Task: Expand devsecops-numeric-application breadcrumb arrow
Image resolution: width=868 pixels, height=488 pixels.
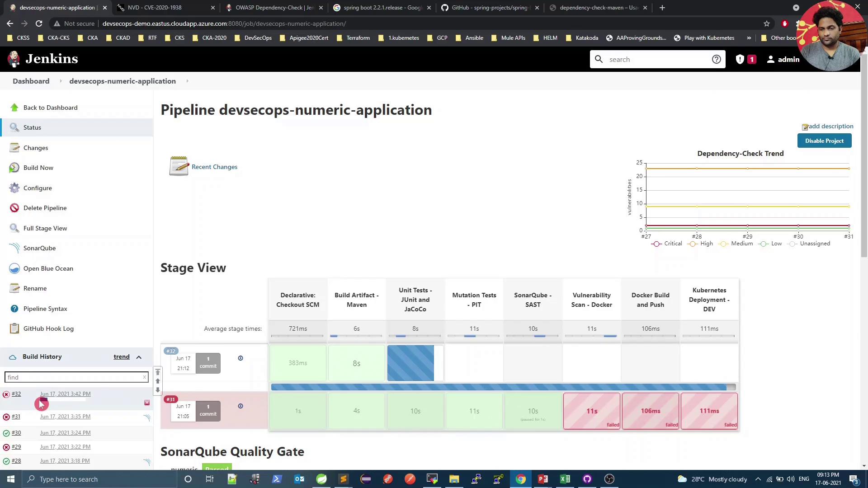Action: pyautogui.click(x=187, y=81)
